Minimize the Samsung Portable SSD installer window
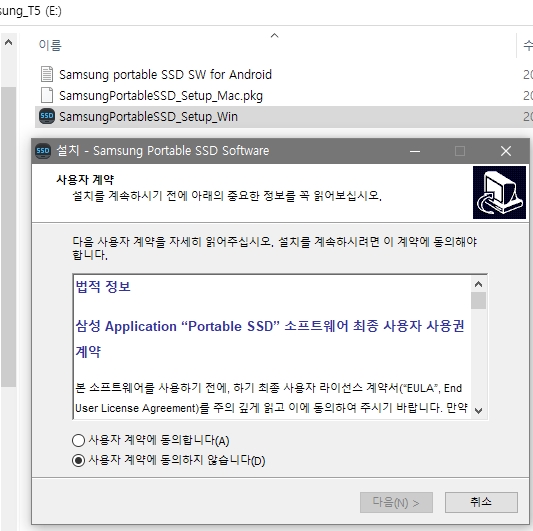Viewport: 533px width, 531px height. coord(415,151)
